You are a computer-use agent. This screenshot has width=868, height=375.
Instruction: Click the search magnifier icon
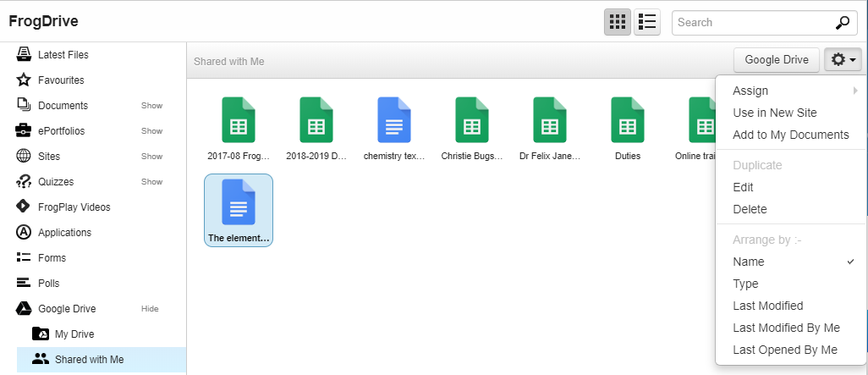[x=842, y=23]
